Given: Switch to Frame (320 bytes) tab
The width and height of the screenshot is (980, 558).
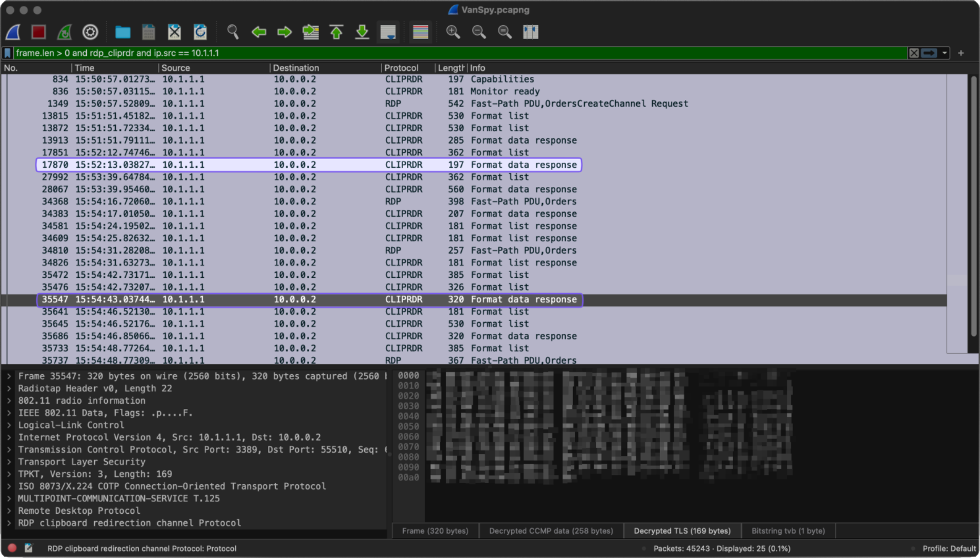Looking at the screenshot, I should 435,531.
